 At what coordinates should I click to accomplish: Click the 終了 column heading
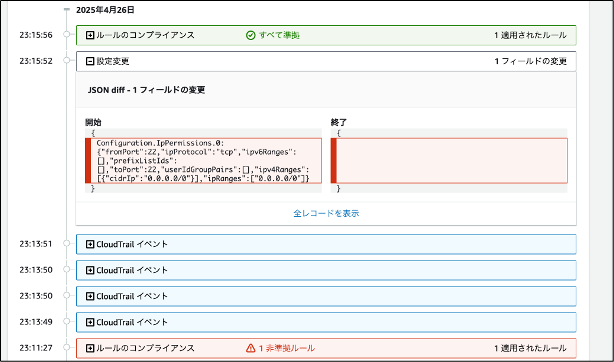point(338,122)
